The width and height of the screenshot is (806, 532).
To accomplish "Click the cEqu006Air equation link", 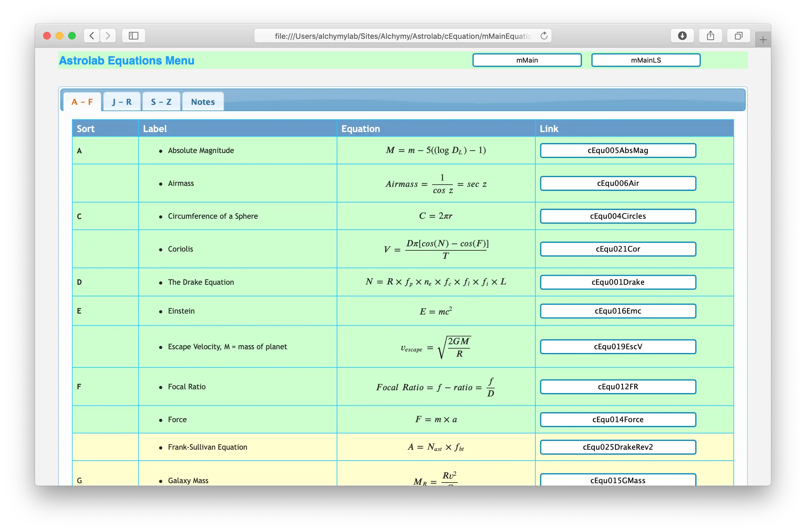I will coord(618,183).
